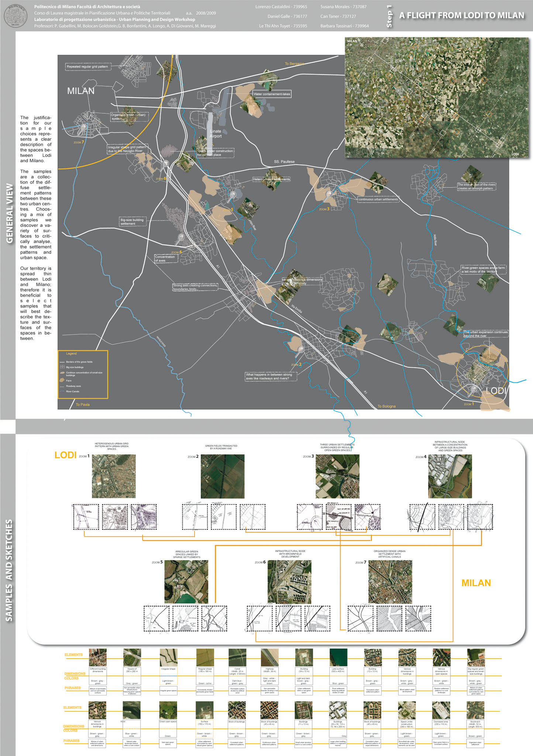Click the Legend box title
533x756 pixels.
point(71,354)
